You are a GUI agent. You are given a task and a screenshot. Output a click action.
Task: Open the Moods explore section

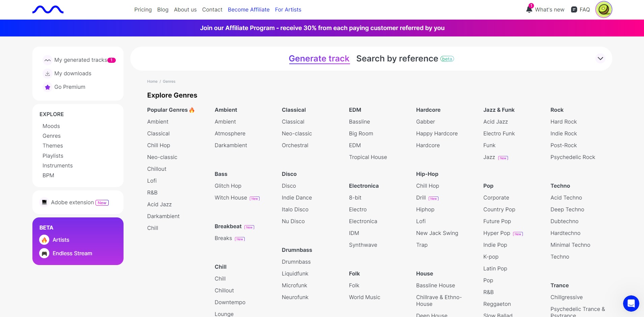51,126
